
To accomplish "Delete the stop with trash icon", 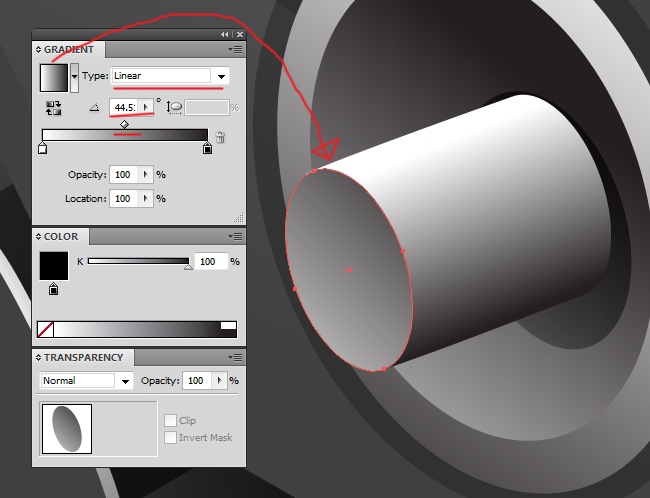I will click(221, 137).
